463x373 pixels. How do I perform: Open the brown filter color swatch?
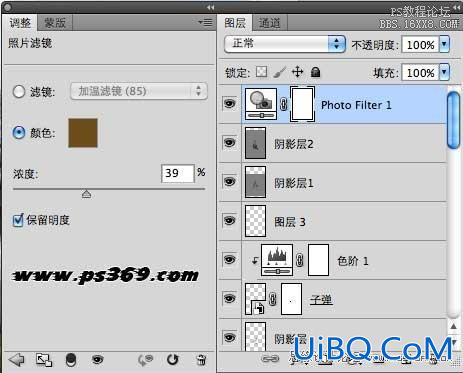83,133
